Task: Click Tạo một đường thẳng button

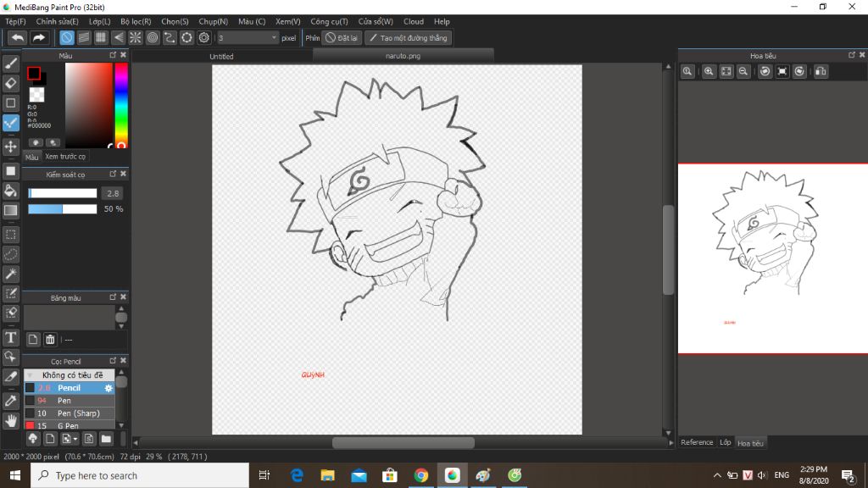Action: click(x=408, y=37)
